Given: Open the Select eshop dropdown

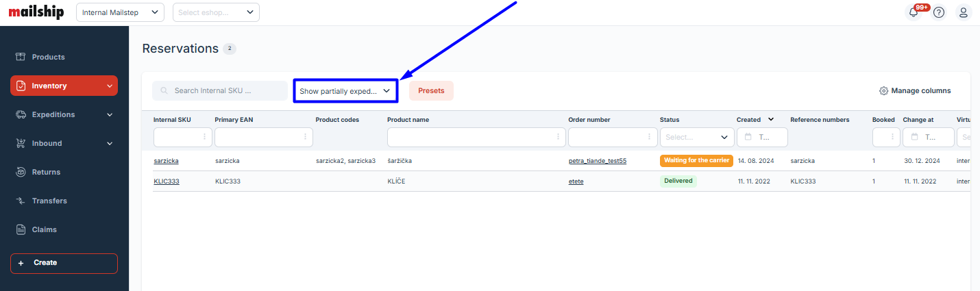Looking at the screenshot, I should tap(217, 12).
